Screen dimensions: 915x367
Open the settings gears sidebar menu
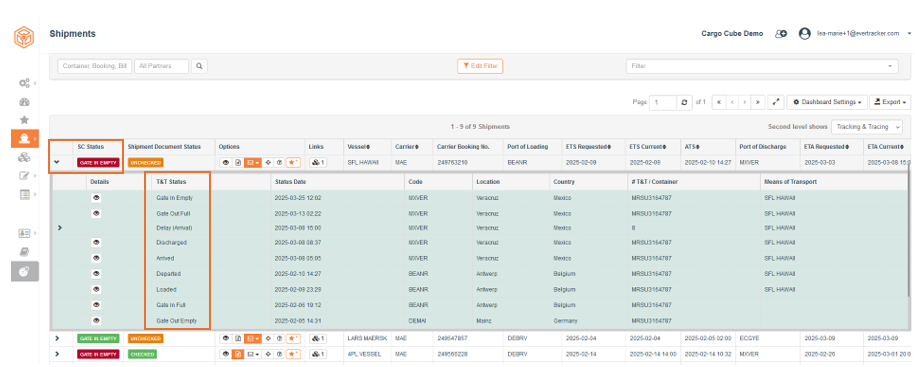(x=24, y=83)
